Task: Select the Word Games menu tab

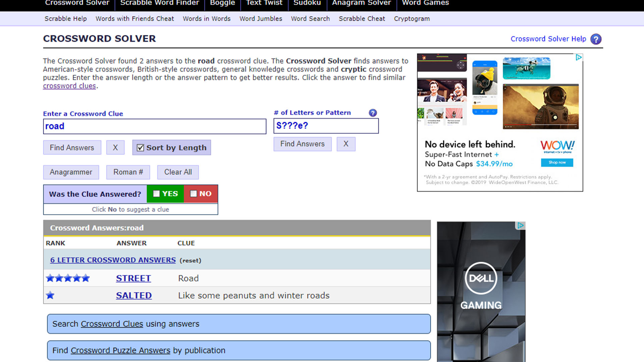Action: [426, 3]
